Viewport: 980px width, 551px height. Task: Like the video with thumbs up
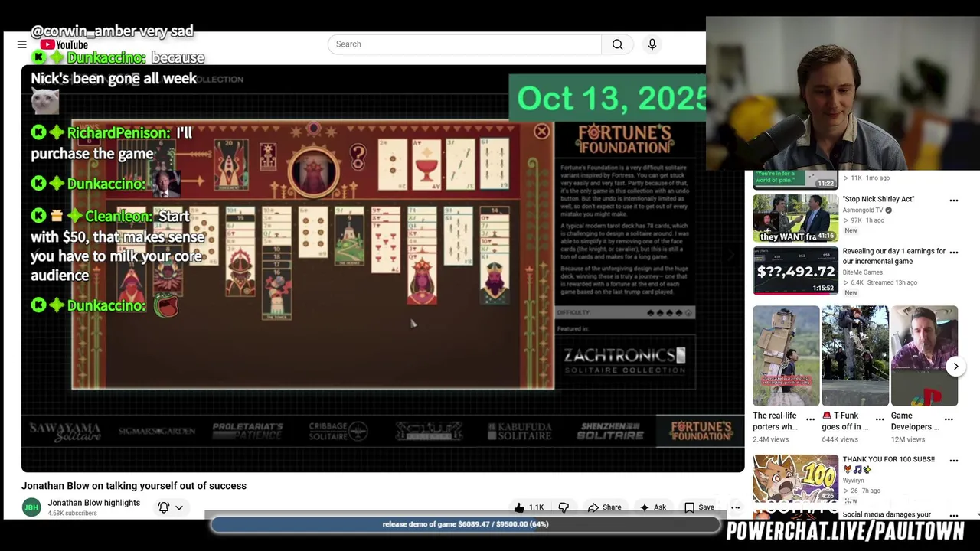click(529, 507)
